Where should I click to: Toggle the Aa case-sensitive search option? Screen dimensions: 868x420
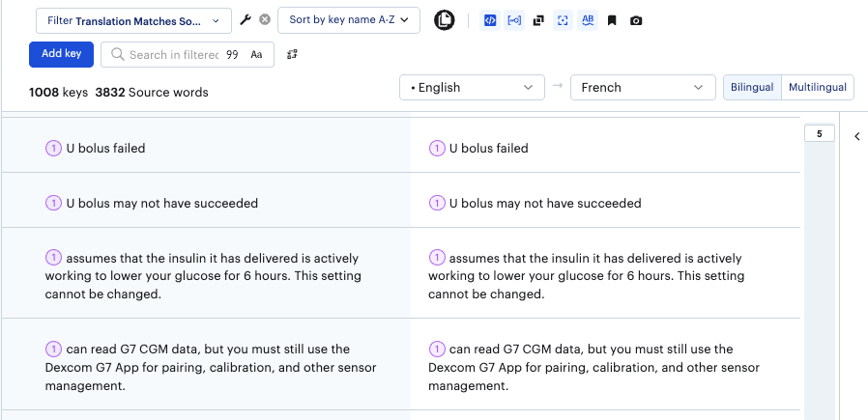[x=256, y=55]
